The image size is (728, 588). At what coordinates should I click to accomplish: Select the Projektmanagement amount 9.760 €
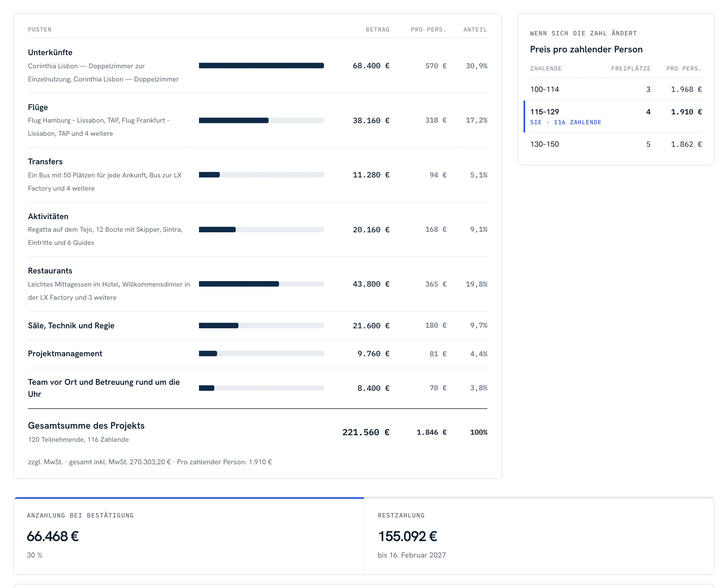[x=373, y=354]
